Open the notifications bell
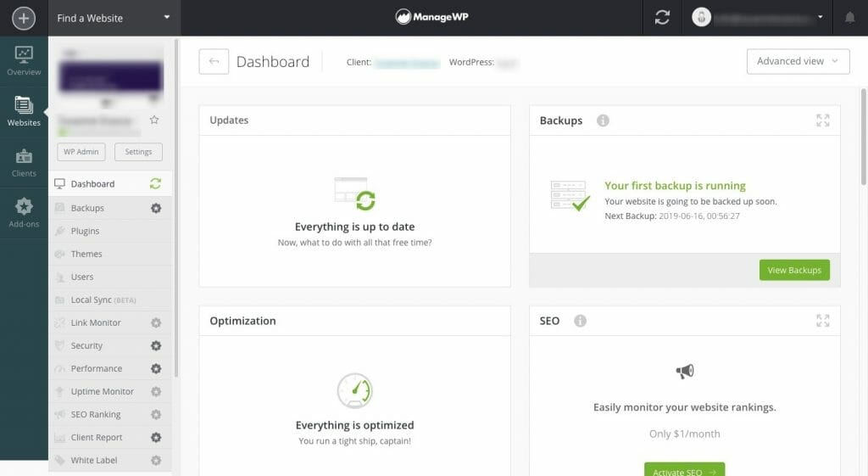Viewport: 868px width, 476px height. pyautogui.click(x=849, y=18)
